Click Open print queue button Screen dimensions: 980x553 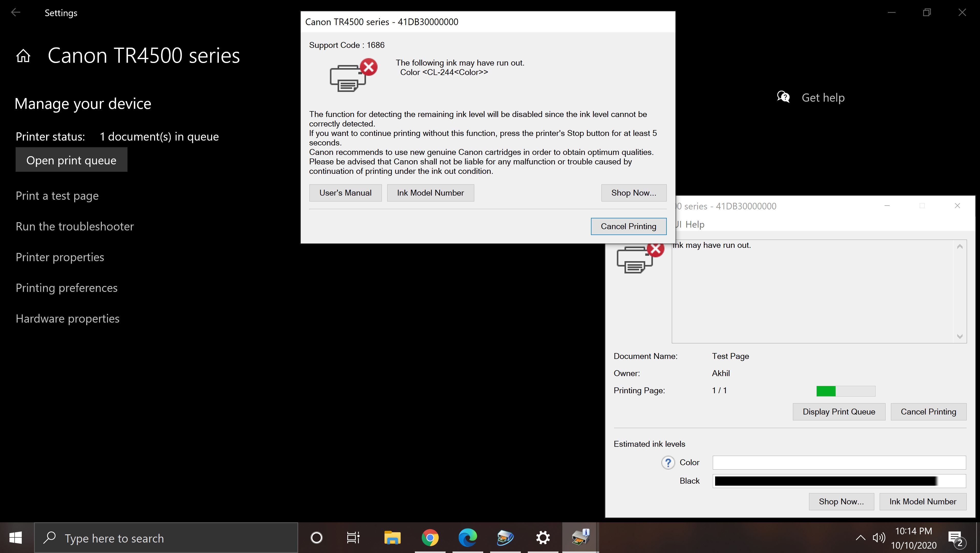click(x=71, y=160)
